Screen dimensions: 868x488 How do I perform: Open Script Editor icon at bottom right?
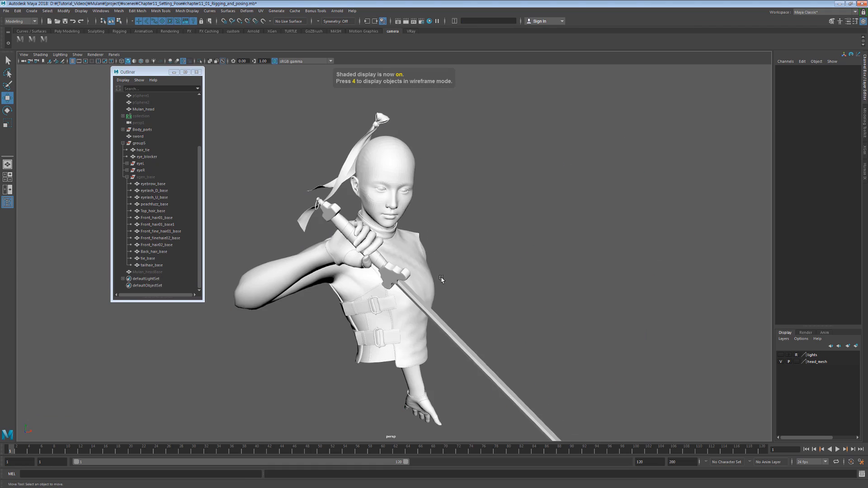click(x=862, y=474)
